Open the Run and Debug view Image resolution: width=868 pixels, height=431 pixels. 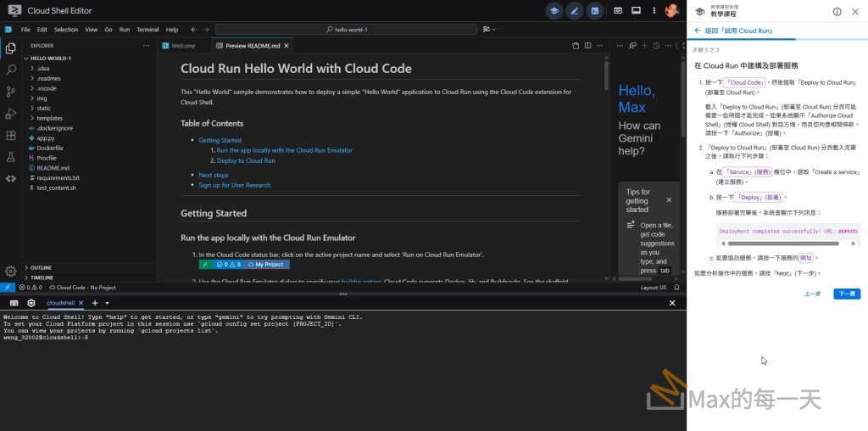(x=11, y=113)
